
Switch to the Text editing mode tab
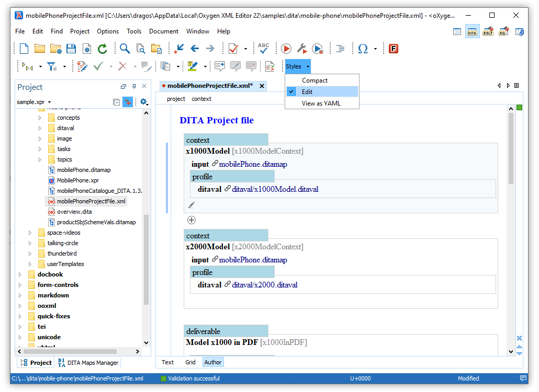[x=168, y=362]
